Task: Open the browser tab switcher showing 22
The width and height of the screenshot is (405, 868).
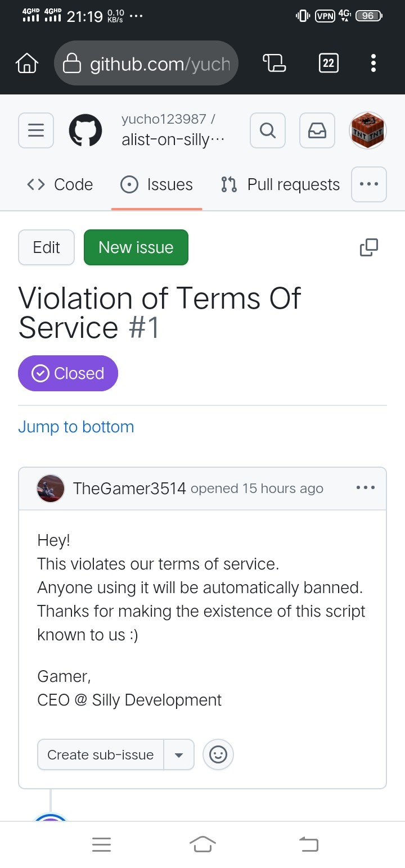Action: click(328, 64)
